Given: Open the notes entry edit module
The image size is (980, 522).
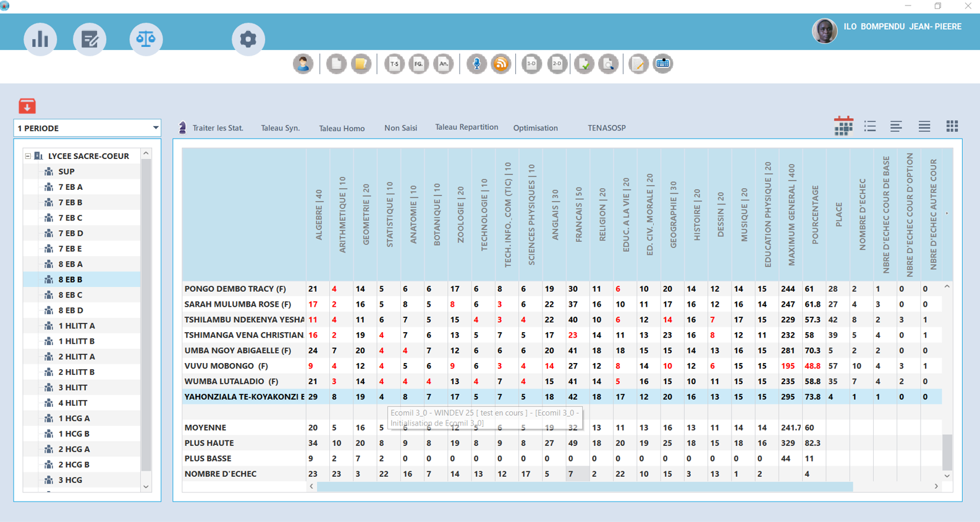Looking at the screenshot, I should click(x=90, y=39).
